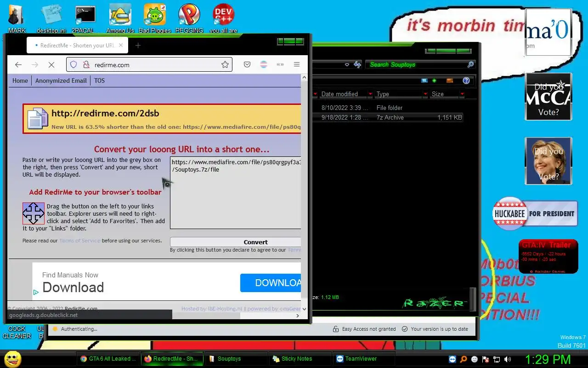
Task: Open the Huckabee for President gadget
Action: click(535, 213)
